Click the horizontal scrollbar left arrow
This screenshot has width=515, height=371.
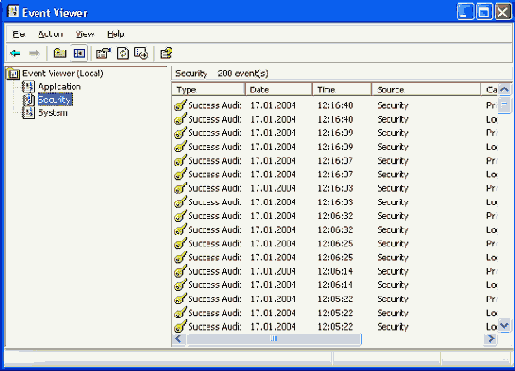[178, 339]
